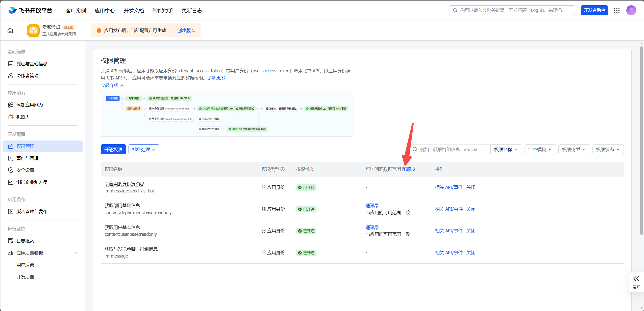Click the 测试企业和人员 code icon
This screenshot has height=311, width=644.
(11, 182)
